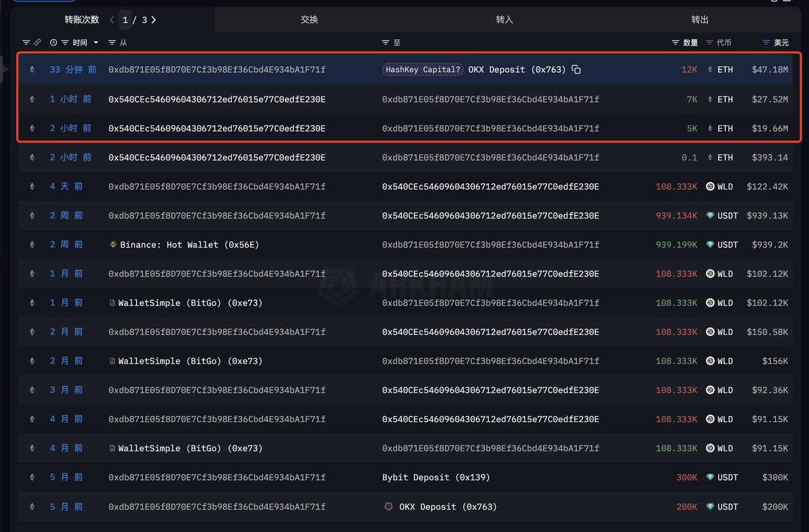Click the 939.134K amount value
This screenshot has width=809, height=532.
(x=677, y=216)
